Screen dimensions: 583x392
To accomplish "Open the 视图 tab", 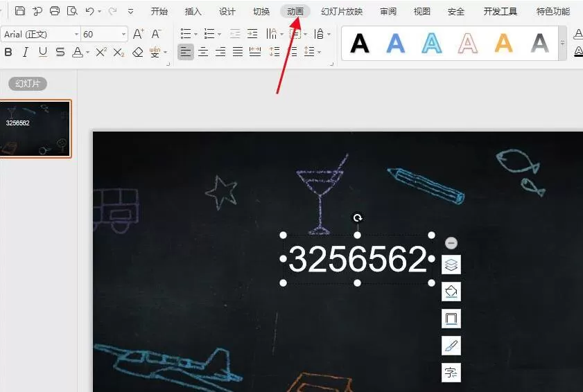I will click(422, 12).
